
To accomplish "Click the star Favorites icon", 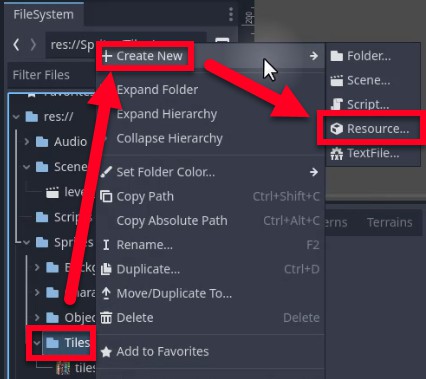I will tap(106, 352).
